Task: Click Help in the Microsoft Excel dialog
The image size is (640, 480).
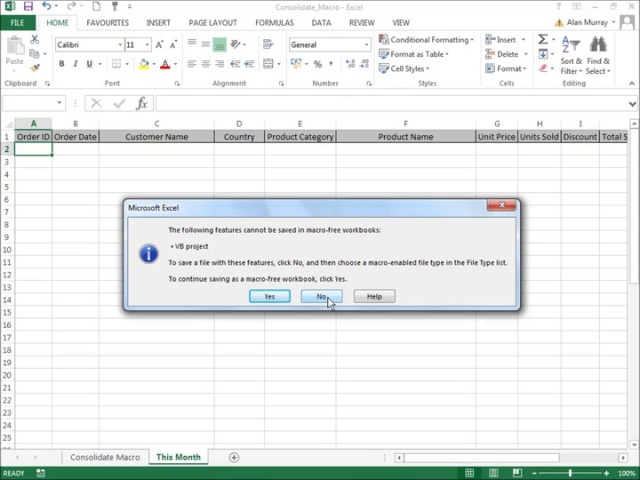Action: [374, 296]
